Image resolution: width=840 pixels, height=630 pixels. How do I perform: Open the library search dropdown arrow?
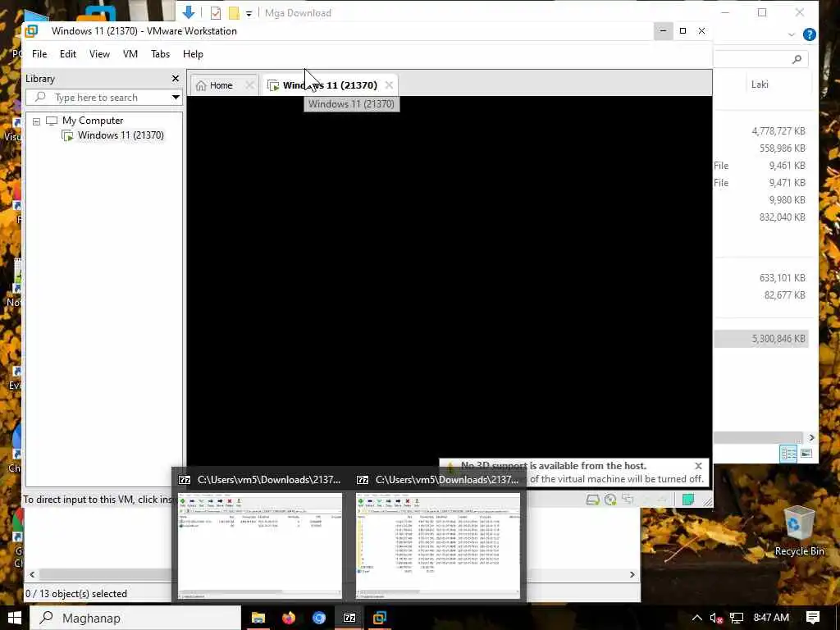176,98
